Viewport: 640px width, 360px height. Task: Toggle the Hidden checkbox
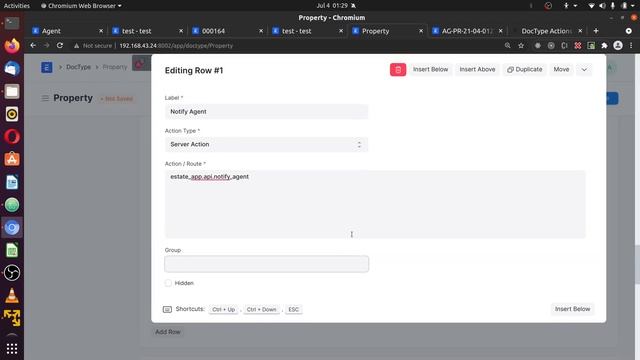(168, 283)
